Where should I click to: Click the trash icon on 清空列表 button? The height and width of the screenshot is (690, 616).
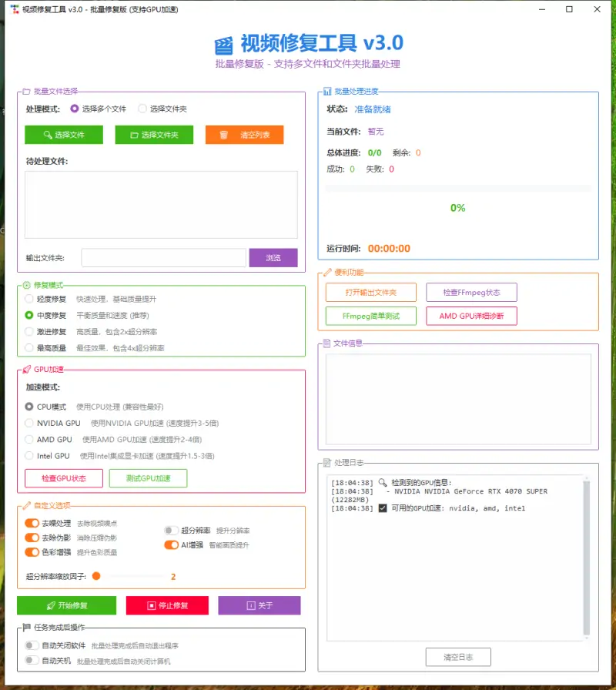point(223,134)
